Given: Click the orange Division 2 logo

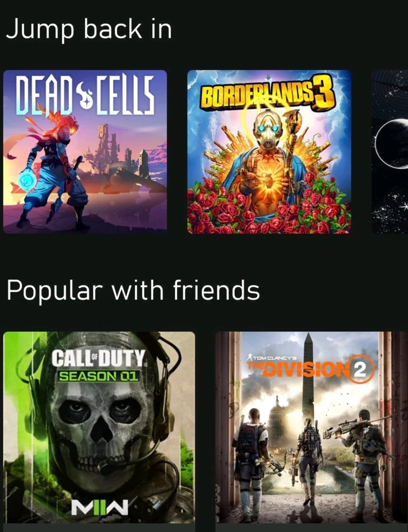Looking at the screenshot, I should click(x=311, y=369).
